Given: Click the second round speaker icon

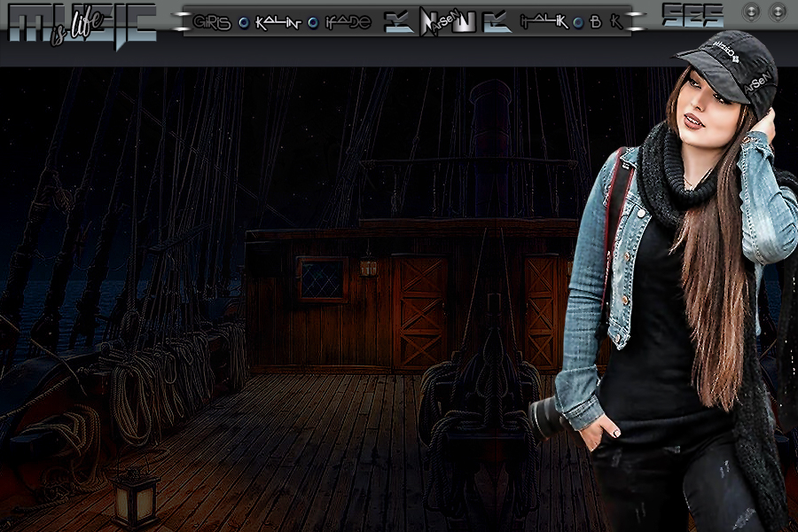Looking at the screenshot, I should pos(777,12).
